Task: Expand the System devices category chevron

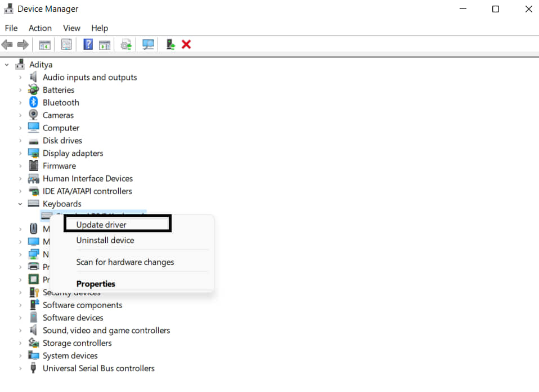Action: tap(20, 355)
